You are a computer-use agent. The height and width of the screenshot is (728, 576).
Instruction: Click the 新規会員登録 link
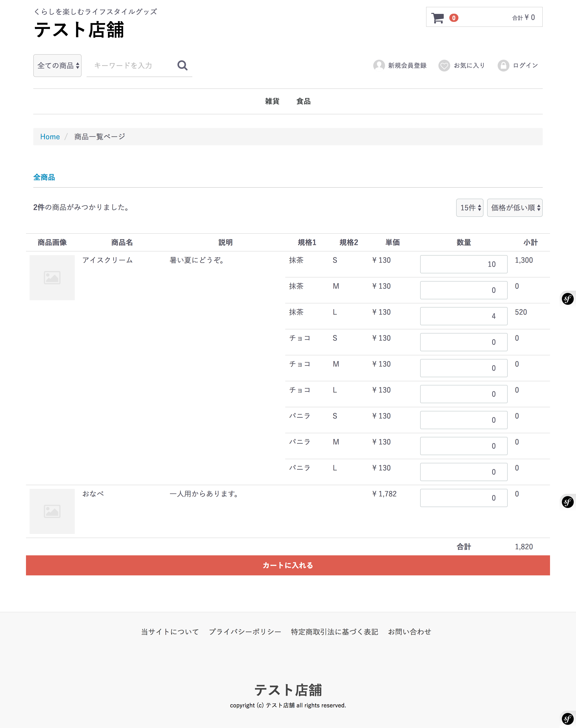pos(407,65)
